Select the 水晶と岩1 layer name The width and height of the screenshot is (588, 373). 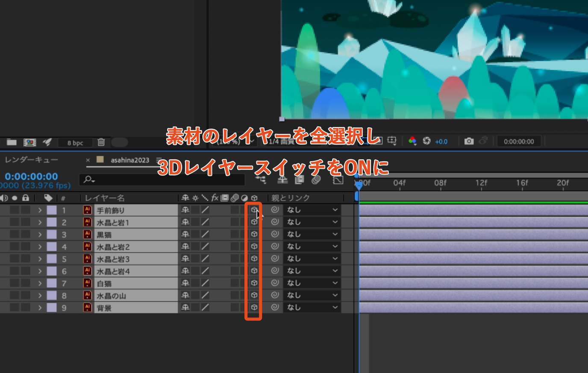(113, 222)
